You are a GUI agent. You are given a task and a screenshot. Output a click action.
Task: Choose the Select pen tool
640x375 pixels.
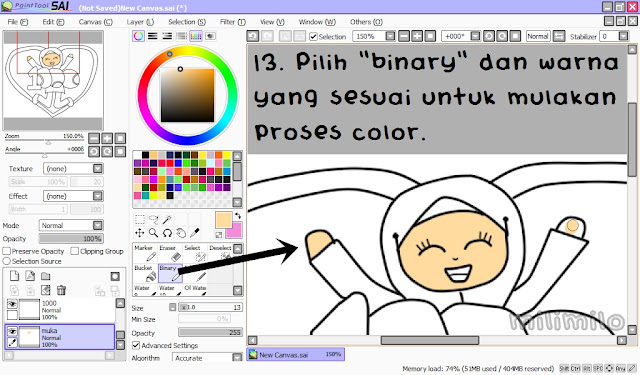(x=195, y=253)
